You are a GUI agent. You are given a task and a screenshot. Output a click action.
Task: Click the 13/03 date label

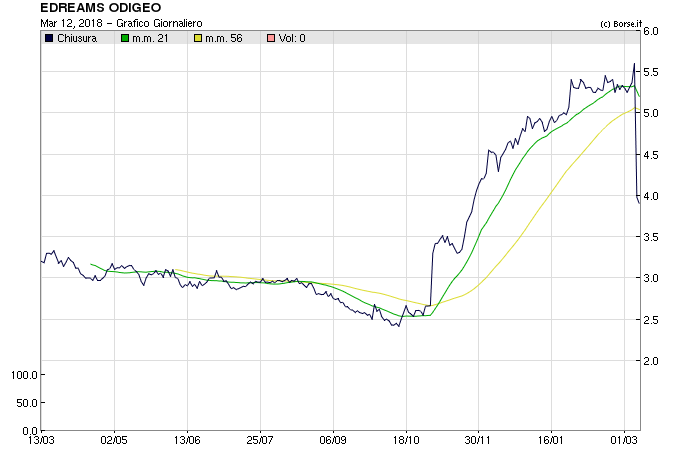41,440
